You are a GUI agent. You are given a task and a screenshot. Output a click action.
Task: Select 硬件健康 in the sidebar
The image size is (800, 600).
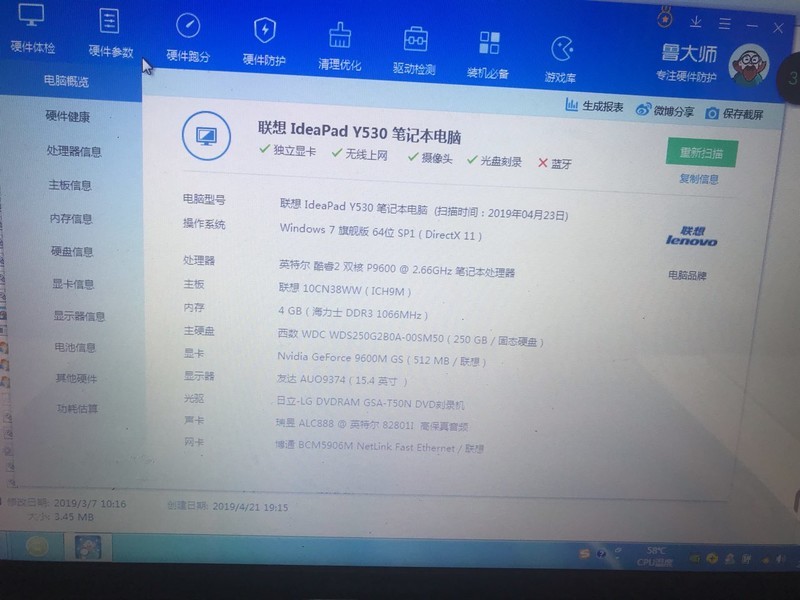[68, 116]
